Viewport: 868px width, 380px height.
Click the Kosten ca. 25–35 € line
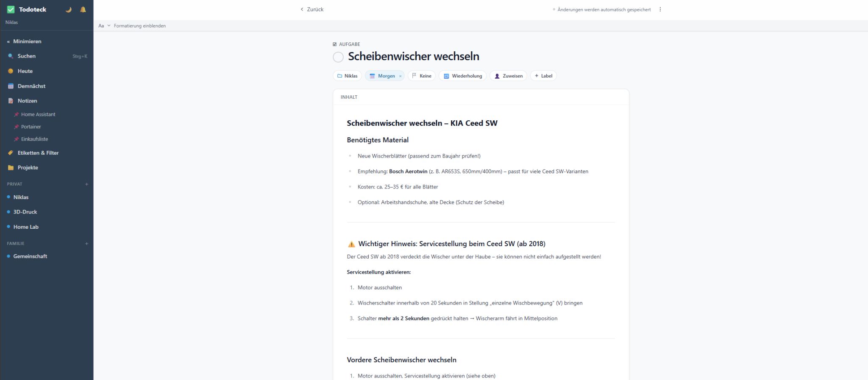point(398,187)
